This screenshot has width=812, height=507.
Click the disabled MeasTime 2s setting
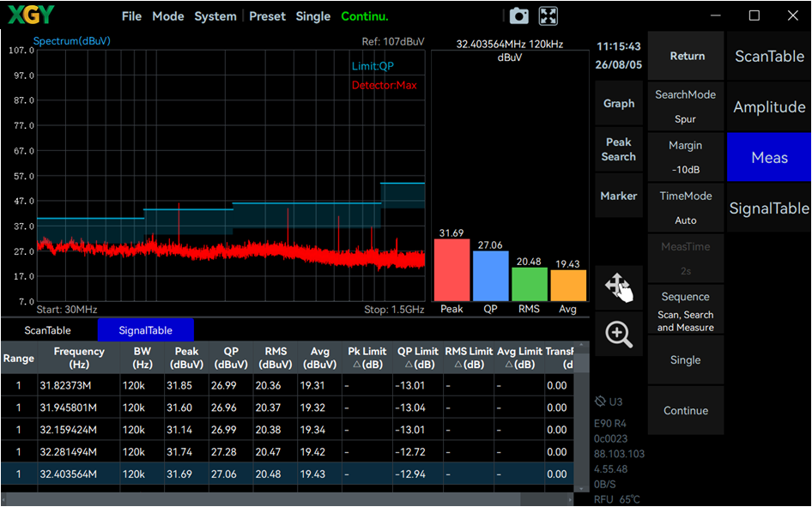click(x=686, y=259)
